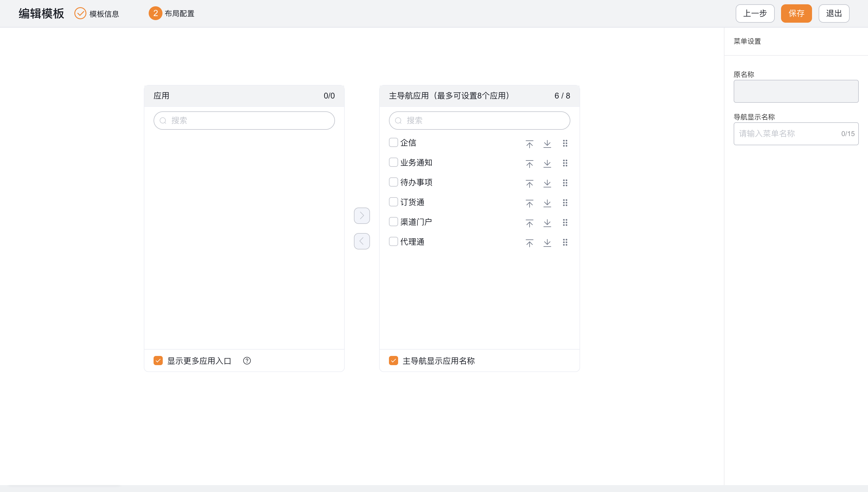The image size is (868, 492).
Task: Focus search box in 应用 panel
Action: coord(244,121)
